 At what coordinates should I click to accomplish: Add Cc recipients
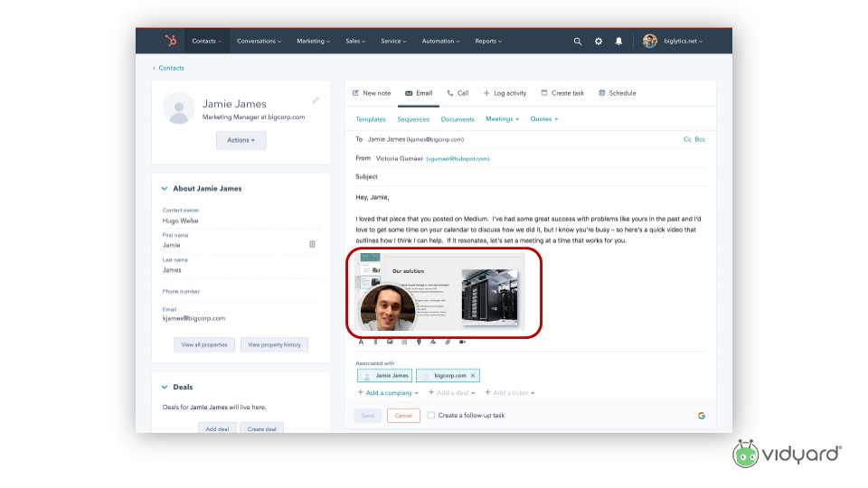click(x=687, y=139)
